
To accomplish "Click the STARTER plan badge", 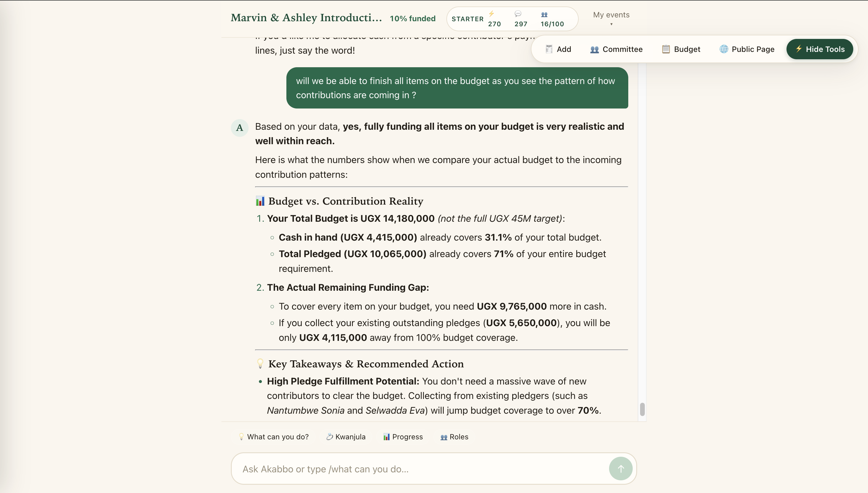I will (x=467, y=19).
